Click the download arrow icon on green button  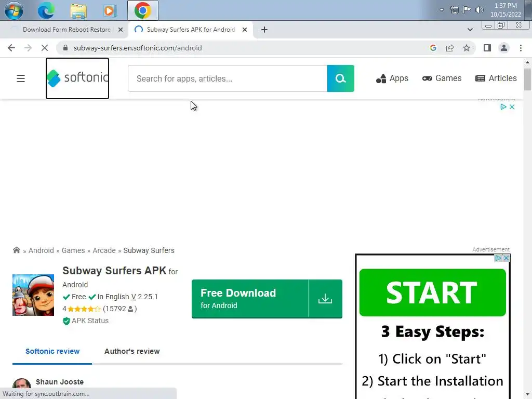tap(325, 299)
